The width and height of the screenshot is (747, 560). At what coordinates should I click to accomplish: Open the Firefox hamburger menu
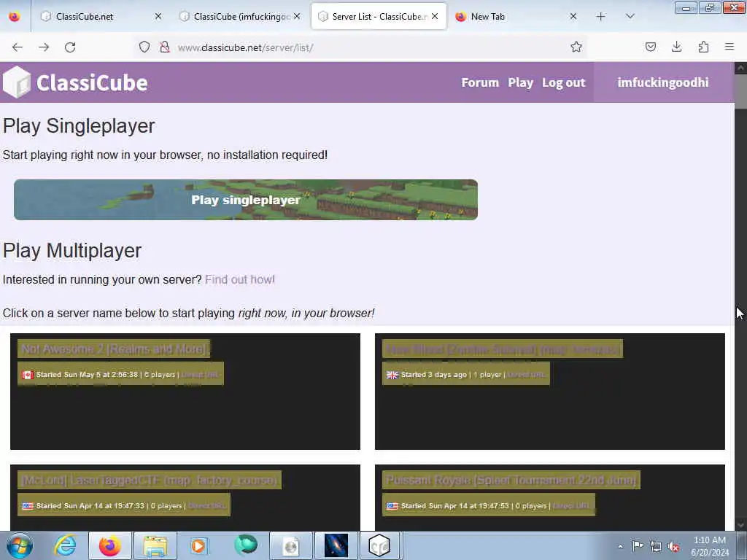coord(729,47)
